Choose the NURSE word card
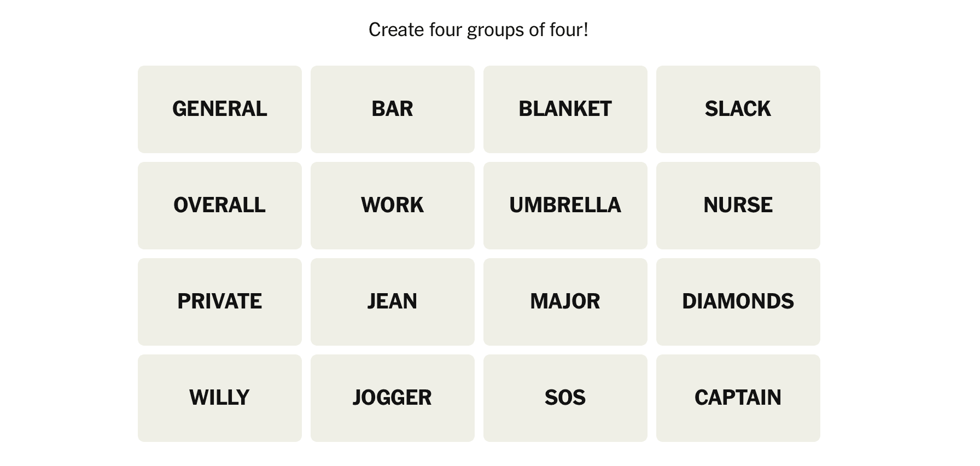Viewport: 980px width, 466px height. (738, 205)
